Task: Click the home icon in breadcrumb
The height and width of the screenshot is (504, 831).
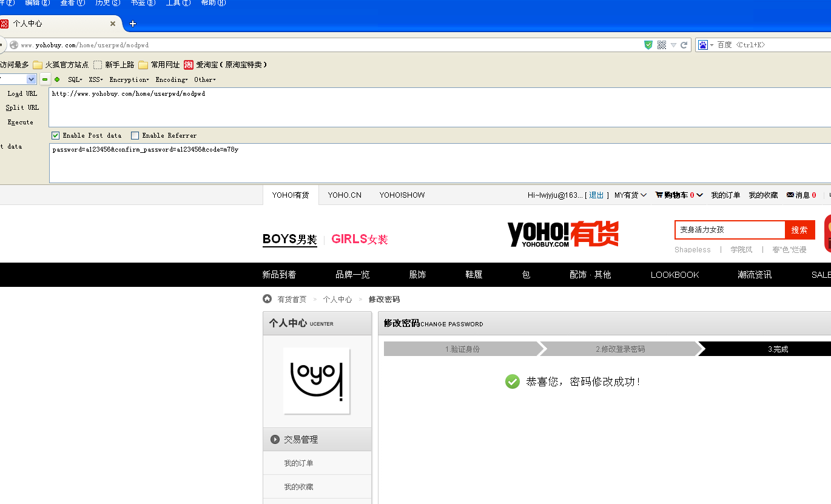Action: coord(267,299)
